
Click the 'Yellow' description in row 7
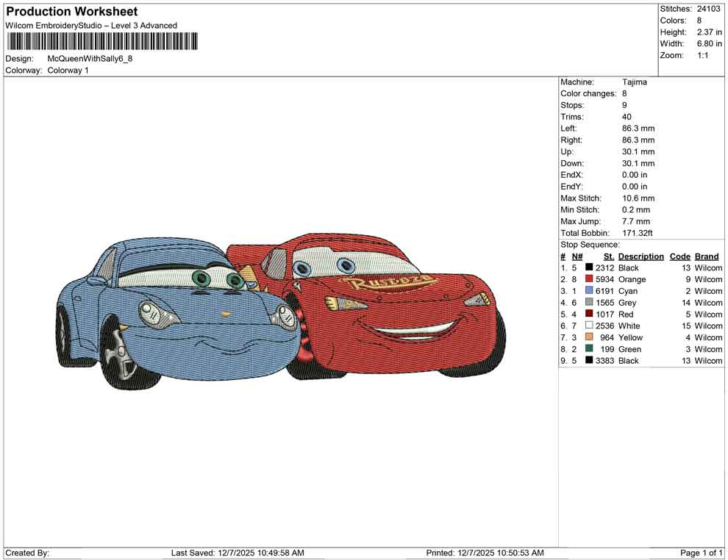[630, 337]
